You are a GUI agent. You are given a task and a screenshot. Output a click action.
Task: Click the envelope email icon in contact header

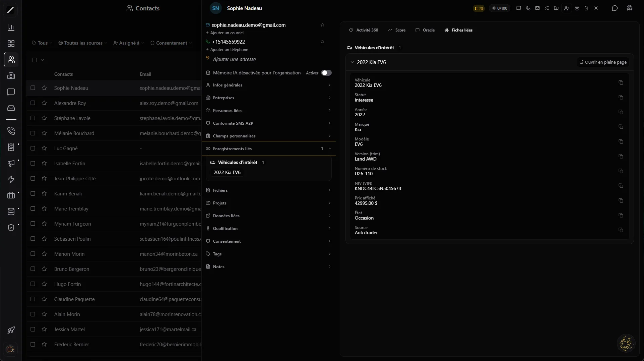pos(537,8)
